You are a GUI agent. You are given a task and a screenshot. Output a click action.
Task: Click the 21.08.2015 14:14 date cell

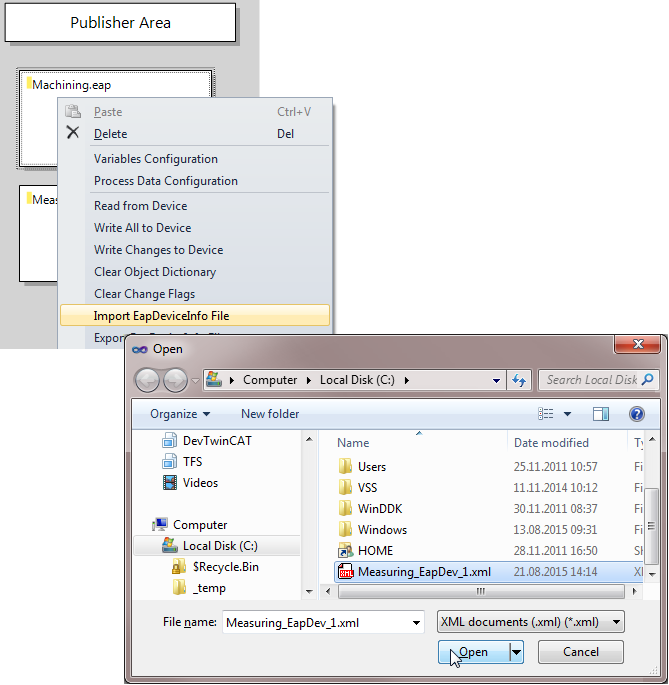[555, 571]
